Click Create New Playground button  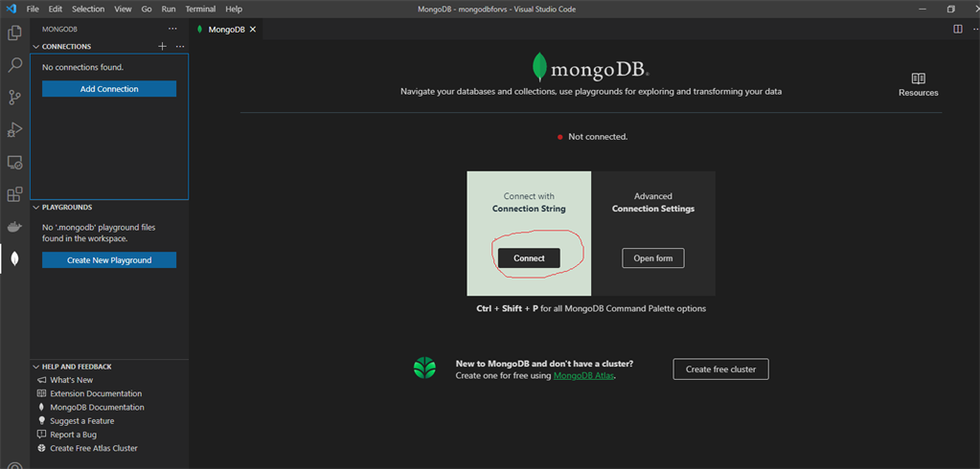(x=109, y=259)
